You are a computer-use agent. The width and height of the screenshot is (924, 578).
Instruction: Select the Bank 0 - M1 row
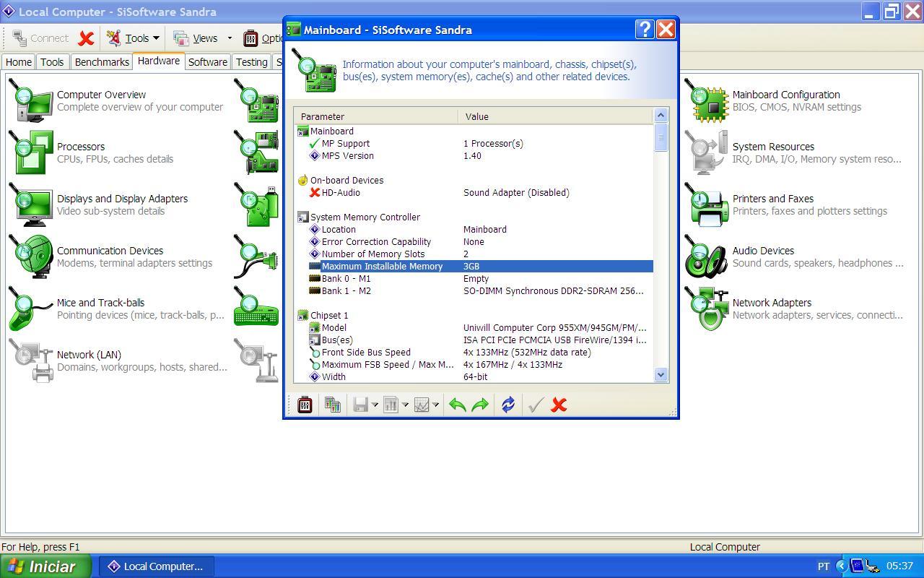pyautogui.click(x=474, y=278)
